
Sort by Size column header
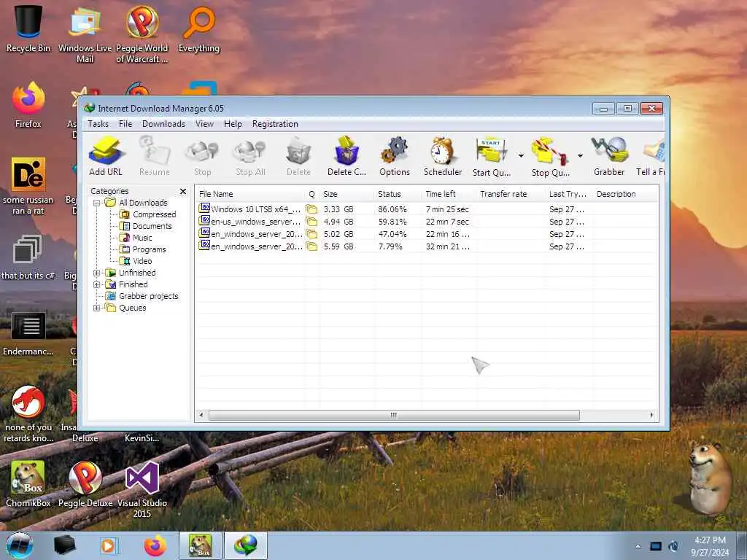(347, 194)
